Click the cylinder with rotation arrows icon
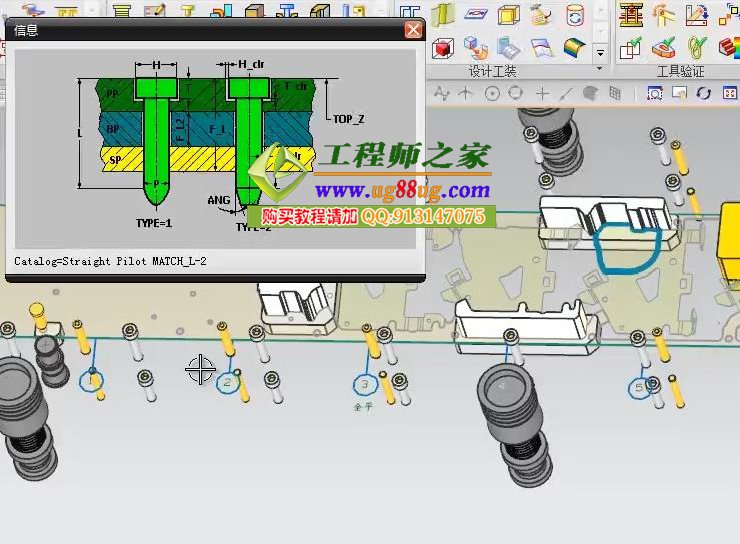 point(574,15)
